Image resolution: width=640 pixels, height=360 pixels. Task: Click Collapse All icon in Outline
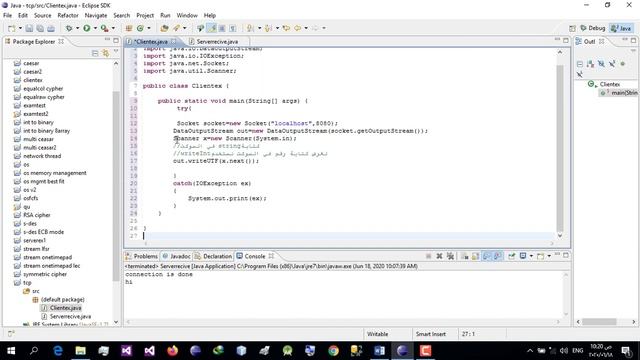point(580,64)
